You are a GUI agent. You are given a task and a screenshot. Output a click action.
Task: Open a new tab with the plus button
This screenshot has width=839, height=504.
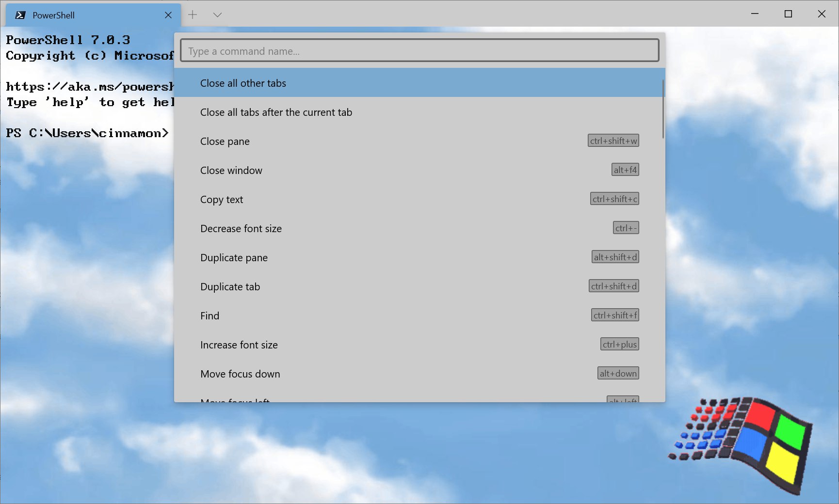(193, 15)
